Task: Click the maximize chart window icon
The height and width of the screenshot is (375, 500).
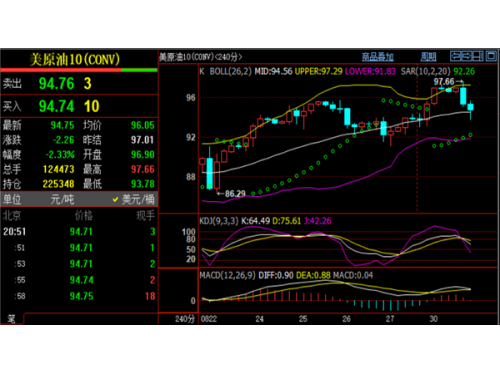Action: click(491, 56)
